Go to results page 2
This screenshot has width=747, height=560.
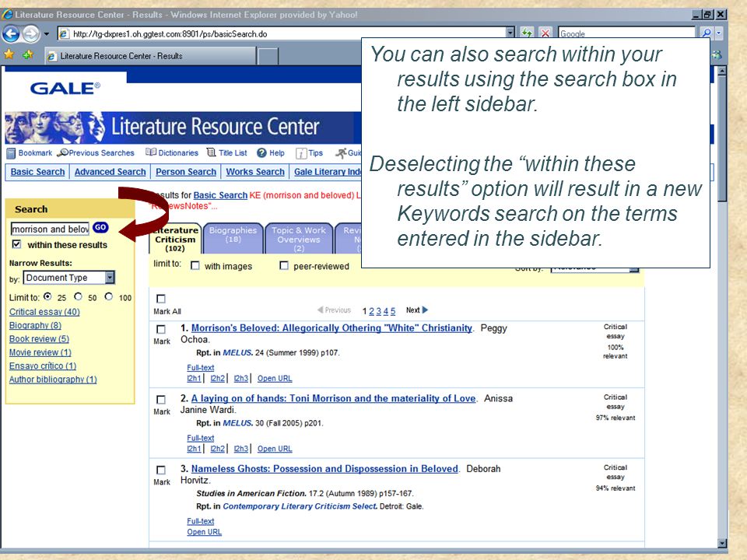372,311
